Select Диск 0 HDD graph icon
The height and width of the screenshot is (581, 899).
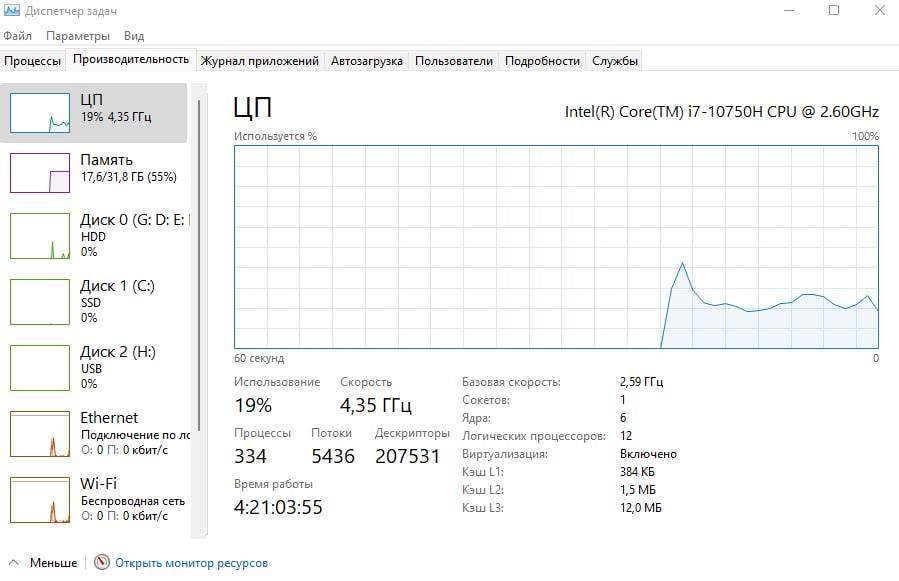tap(40, 236)
